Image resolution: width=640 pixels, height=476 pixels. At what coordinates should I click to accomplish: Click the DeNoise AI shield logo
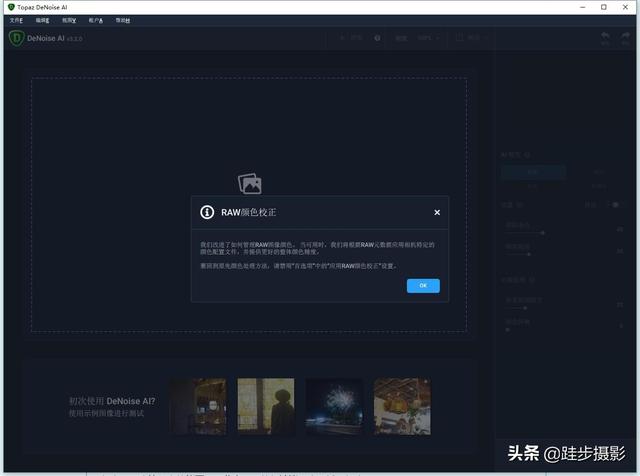pos(16,38)
